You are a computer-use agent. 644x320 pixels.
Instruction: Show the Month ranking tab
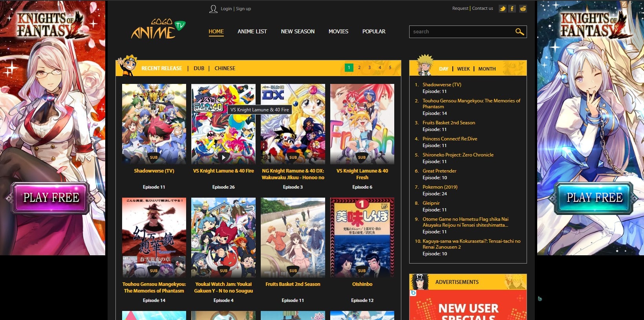(487, 69)
